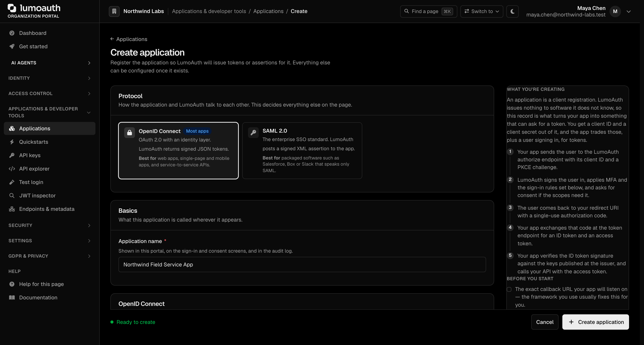Check the exact callback URL checklist box
This screenshot has width=644, height=345.
509,289
